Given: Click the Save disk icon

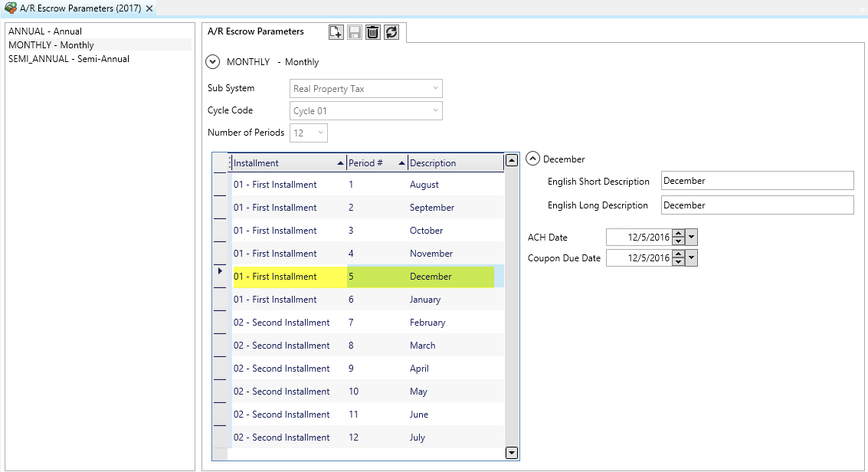Looking at the screenshot, I should point(355,32).
